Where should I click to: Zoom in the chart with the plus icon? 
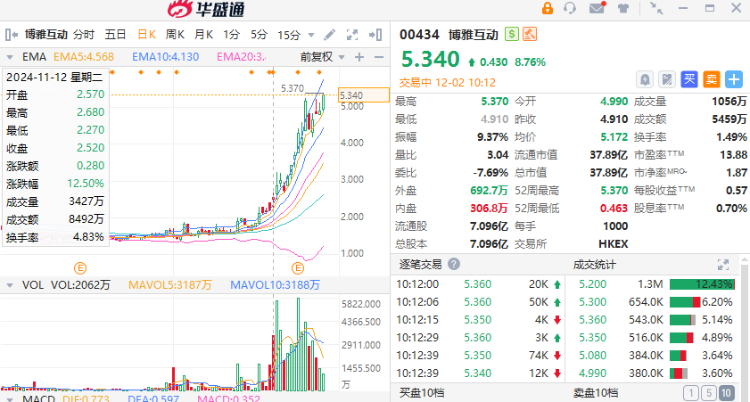359,57
